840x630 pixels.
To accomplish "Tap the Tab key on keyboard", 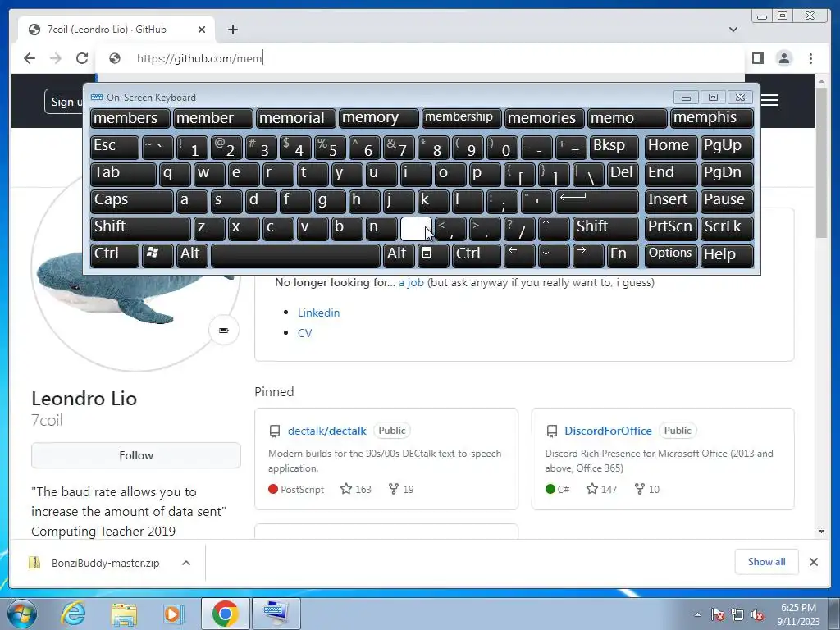I will coord(123,174).
